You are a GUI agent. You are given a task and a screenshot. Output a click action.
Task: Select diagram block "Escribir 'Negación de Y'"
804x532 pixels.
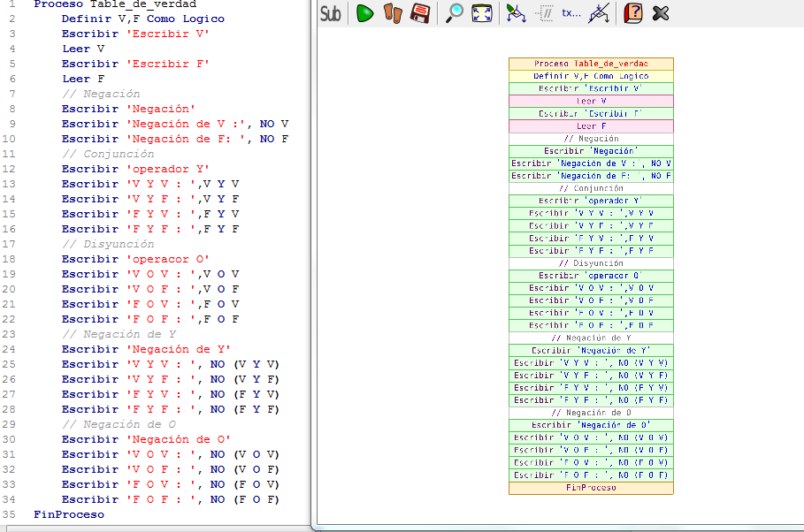[591, 351]
